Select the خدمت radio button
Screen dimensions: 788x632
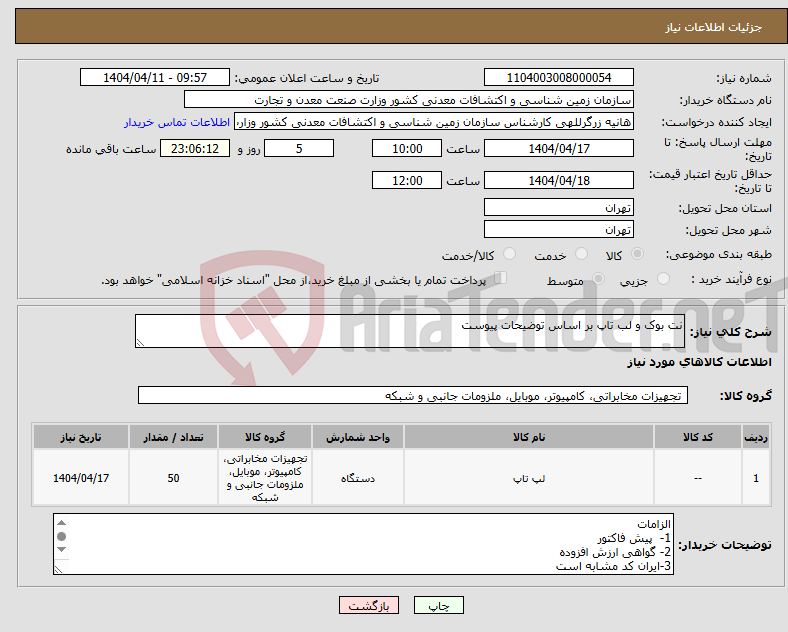[581, 254]
